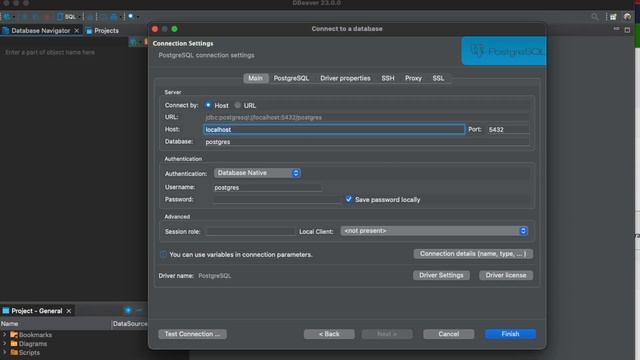This screenshot has width=640, height=360.
Task: Click the Host input field
Action: (x=334, y=129)
